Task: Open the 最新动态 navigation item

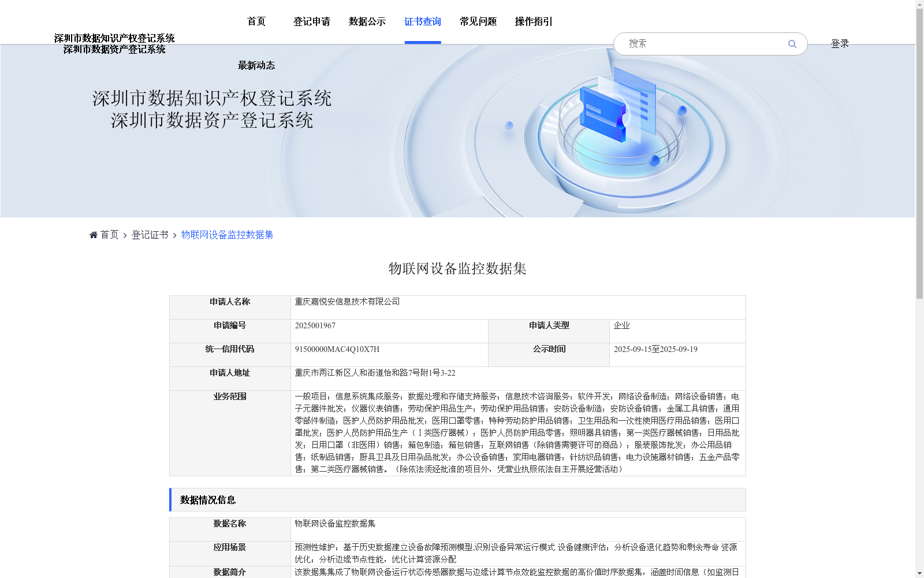Action: click(256, 65)
